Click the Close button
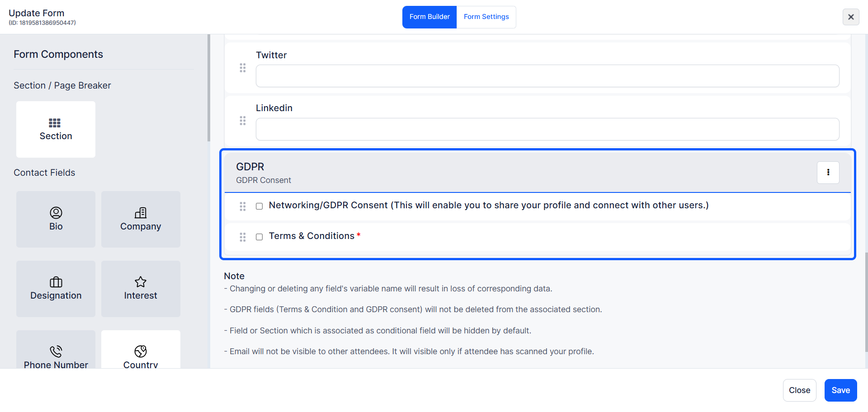This screenshot has width=868, height=412. click(799, 390)
